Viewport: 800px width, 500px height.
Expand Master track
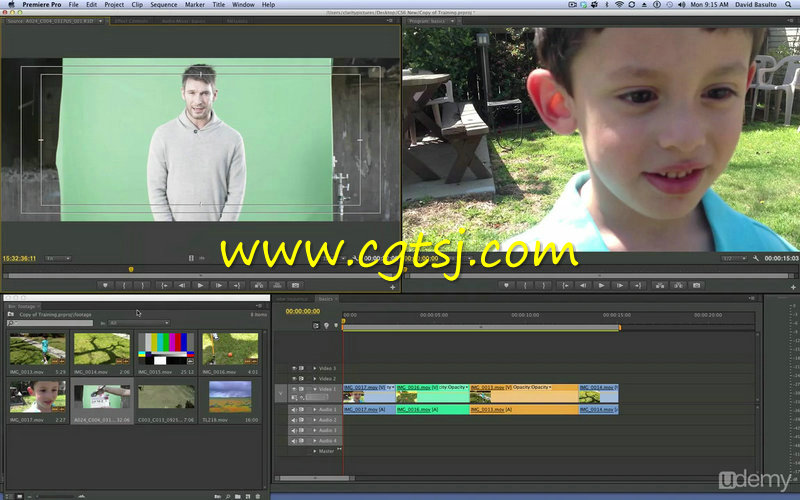[x=315, y=451]
